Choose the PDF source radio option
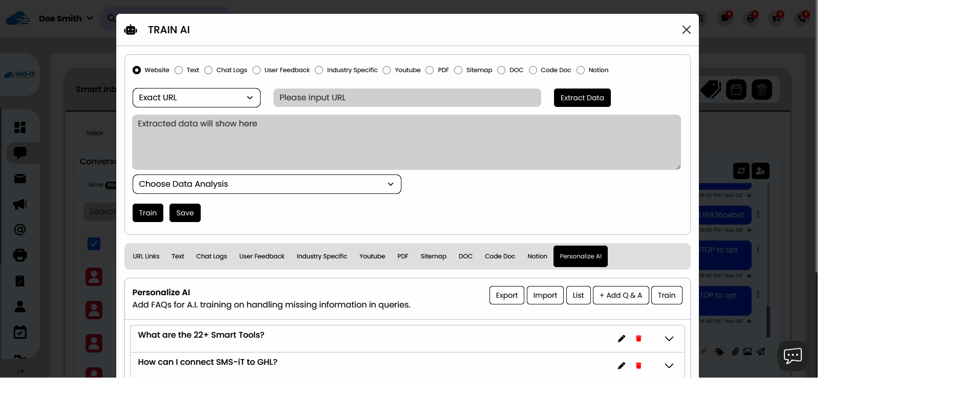 coord(430,70)
